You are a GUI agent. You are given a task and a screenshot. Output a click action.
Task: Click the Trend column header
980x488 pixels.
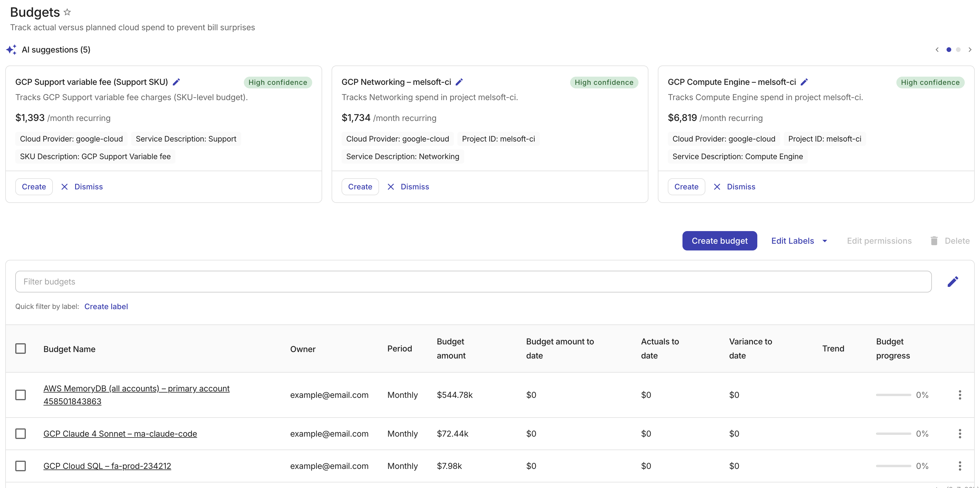coord(833,349)
